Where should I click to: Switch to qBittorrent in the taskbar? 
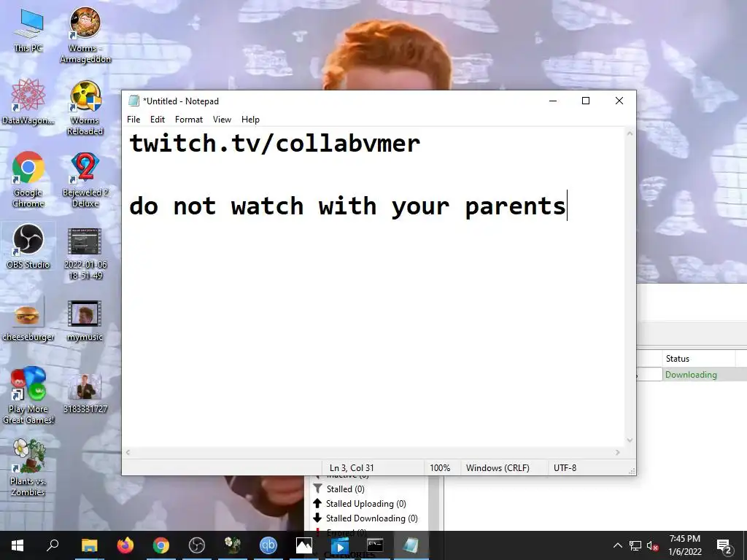tap(268, 545)
